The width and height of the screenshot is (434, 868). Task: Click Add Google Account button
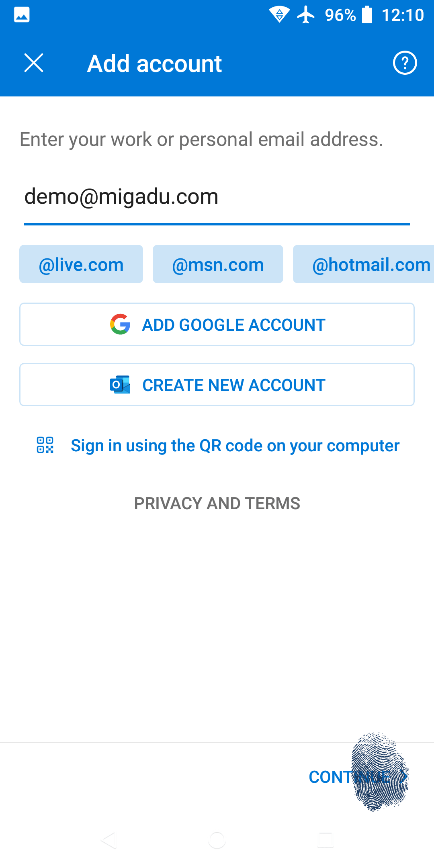pos(217,324)
